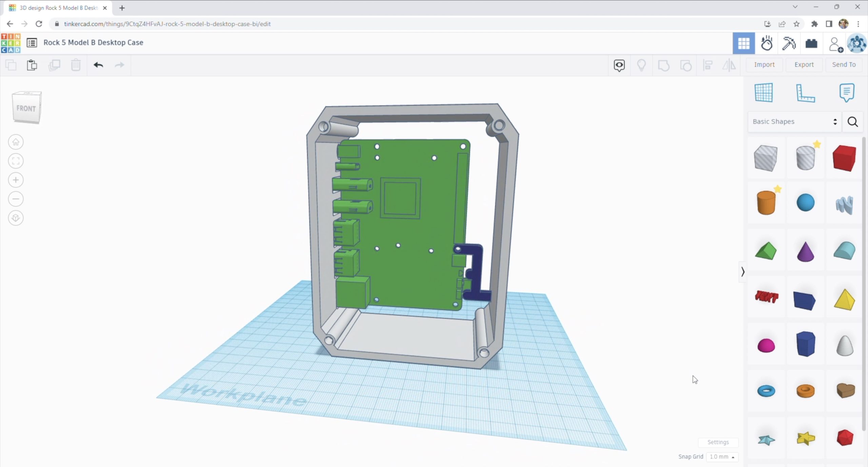Click the Paste clipboard icon
This screenshot has width=868, height=467.
pyautogui.click(x=32, y=65)
